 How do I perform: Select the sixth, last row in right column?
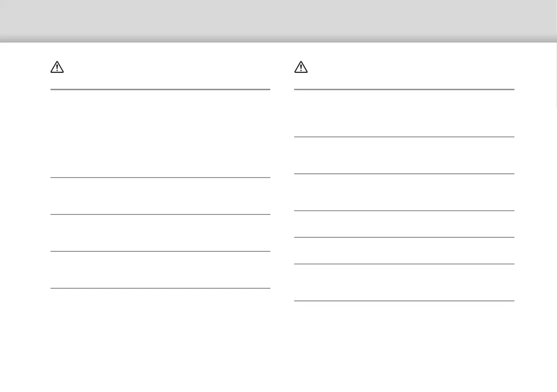click(x=404, y=282)
